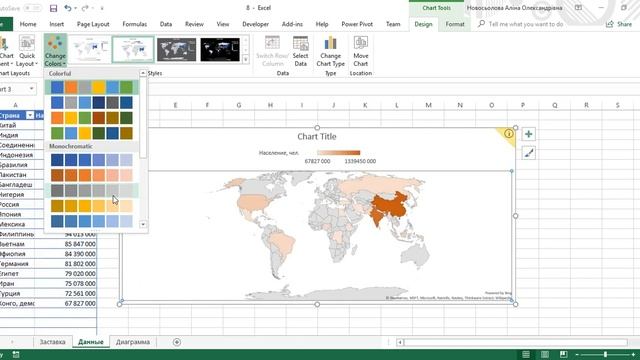Switch to Normal view in status bar

[x=526, y=354]
